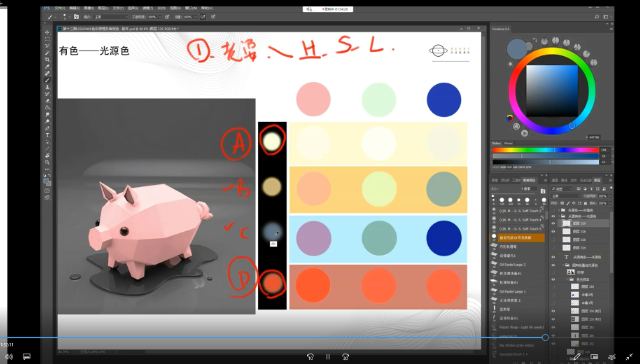Click video player volume speaker icon
Image resolution: width=640 pixels, height=364 pixels.
pyautogui.click(x=9, y=357)
